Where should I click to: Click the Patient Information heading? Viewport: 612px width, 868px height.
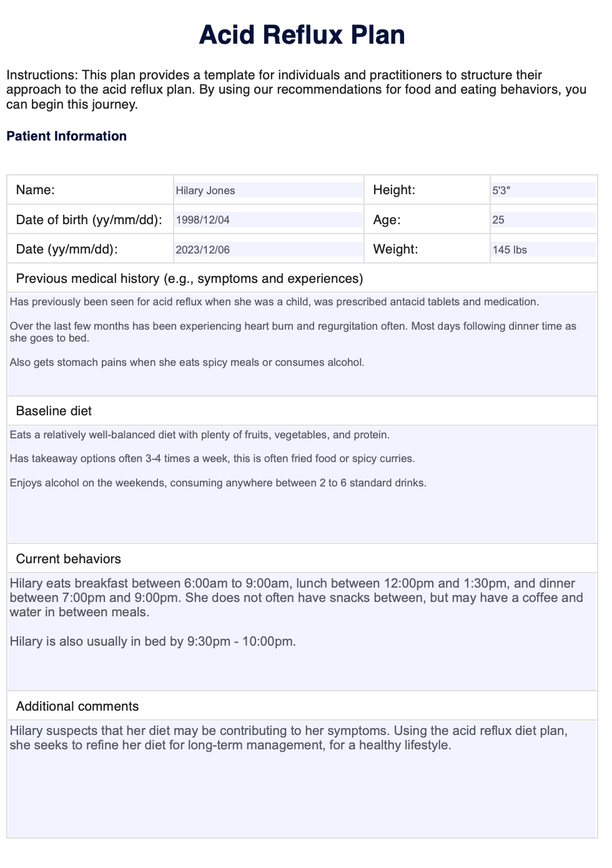(66, 136)
